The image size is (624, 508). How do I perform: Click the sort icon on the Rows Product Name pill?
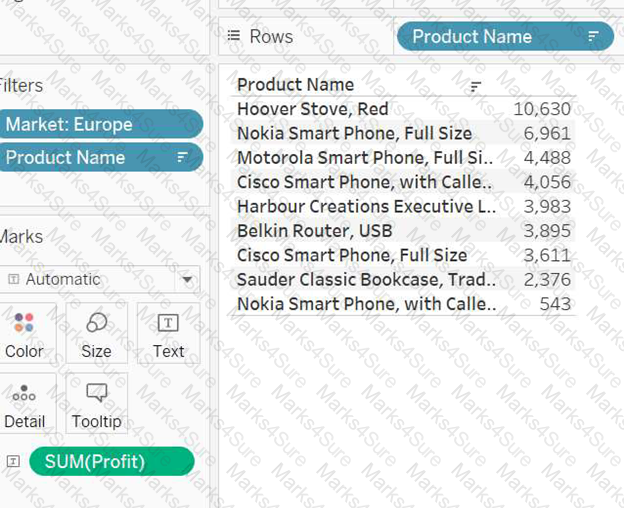(x=593, y=37)
